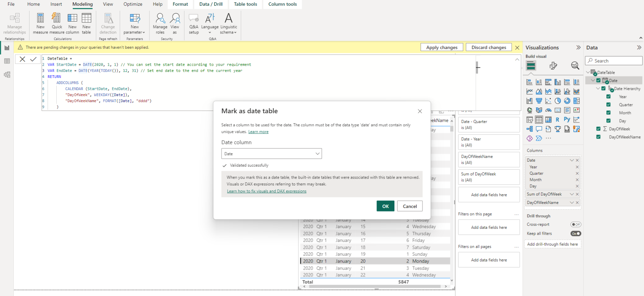Open Sum of DayOfWeek field options chevron

(572, 194)
